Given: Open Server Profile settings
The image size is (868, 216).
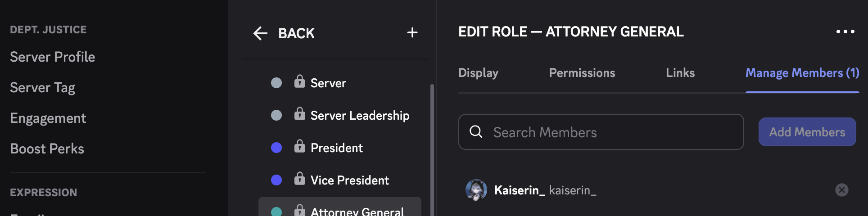Looking at the screenshot, I should pyautogui.click(x=53, y=57).
